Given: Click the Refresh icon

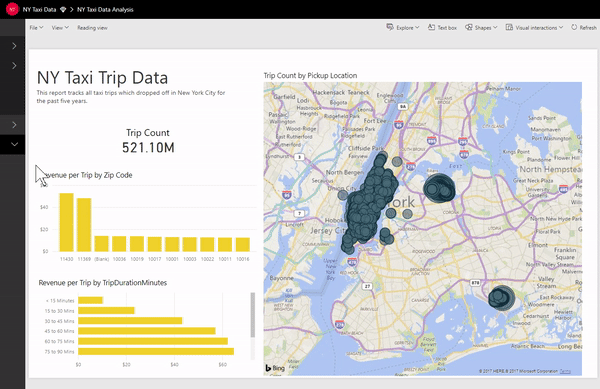Looking at the screenshot, I should coord(574,27).
